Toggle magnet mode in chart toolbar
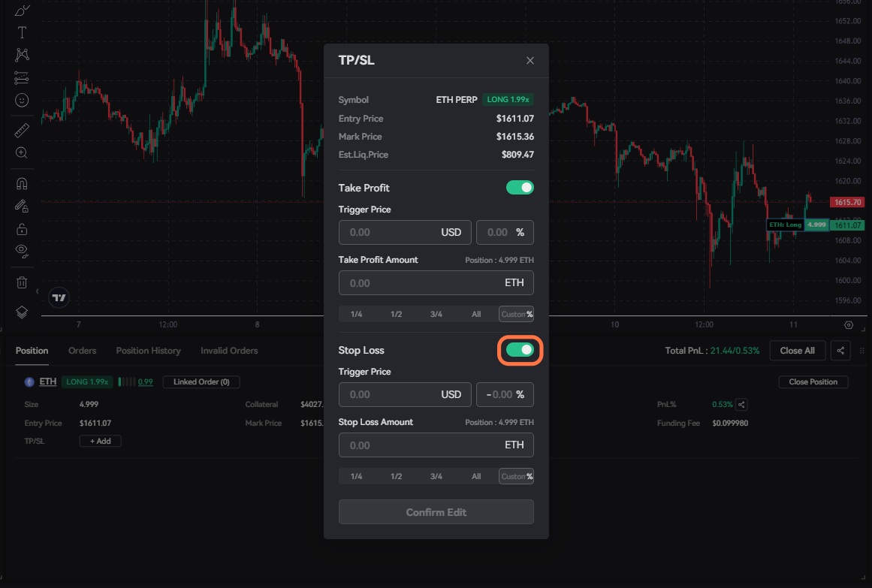872x588 pixels. click(22, 183)
